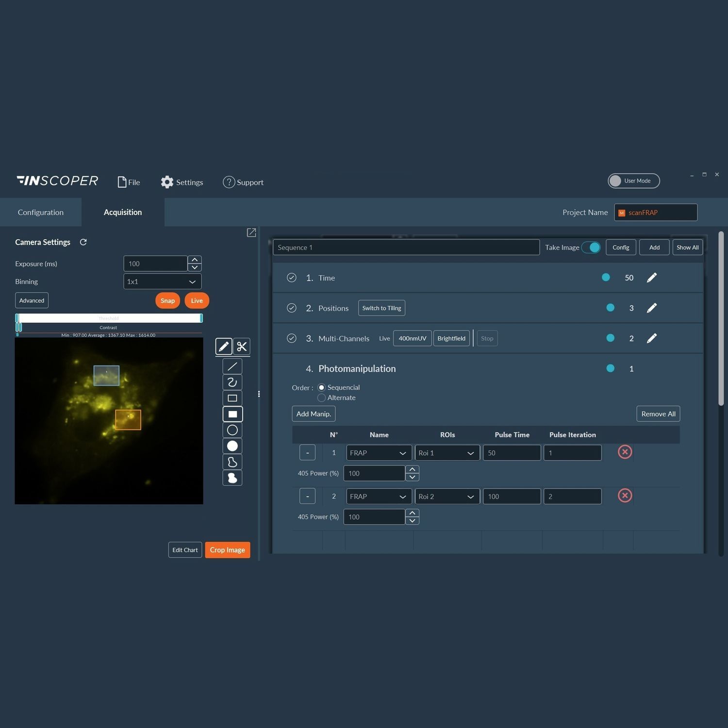Enable the Sequencial order option

pyautogui.click(x=321, y=387)
